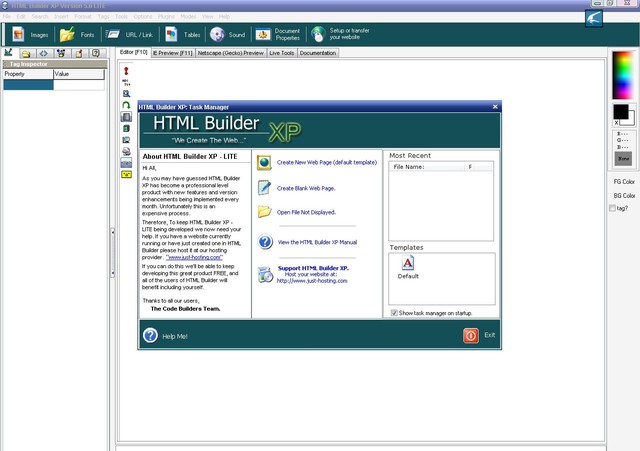Viewport: 640px width, 451px height.
Task: Click the magnifier find icon in editor toolbar
Action: tap(126, 94)
